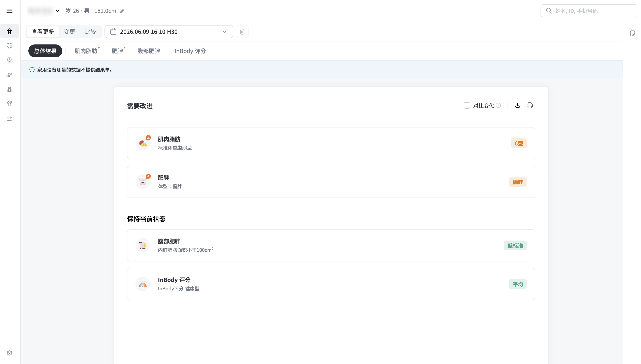Screen dimensions: 641x364
Task: Select the 变更 view button
Action: tap(69, 32)
